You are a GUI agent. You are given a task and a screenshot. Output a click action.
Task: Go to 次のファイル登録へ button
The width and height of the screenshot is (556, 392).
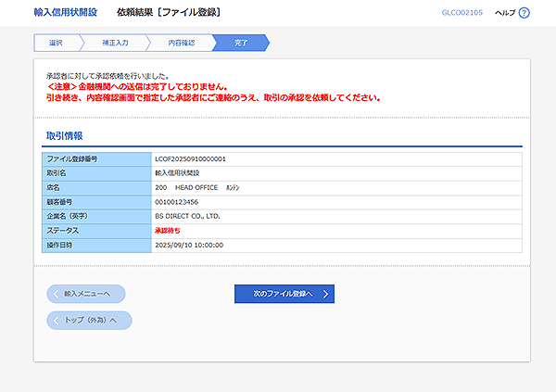[284, 294]
